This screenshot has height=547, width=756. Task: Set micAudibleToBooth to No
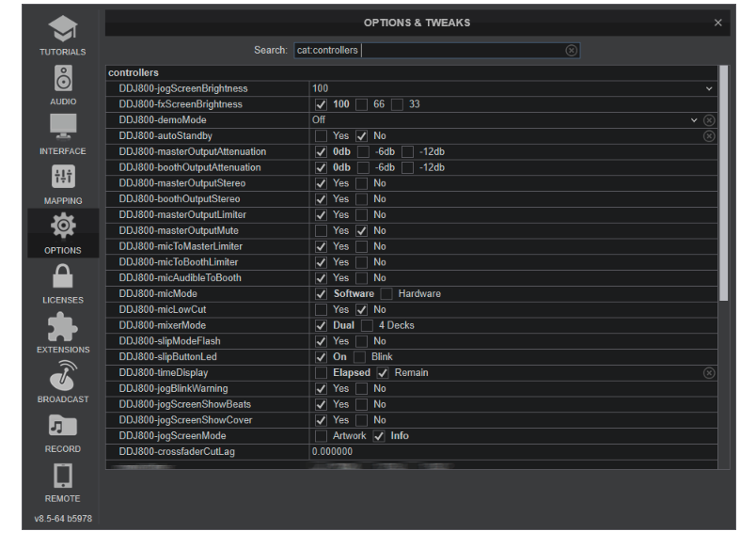click(x=362, y=278)
